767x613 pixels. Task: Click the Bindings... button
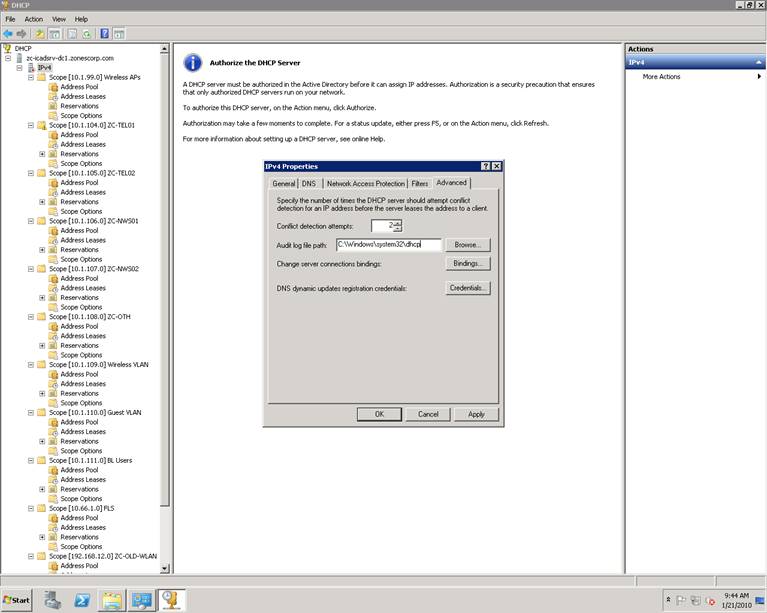tap(468, 264)
